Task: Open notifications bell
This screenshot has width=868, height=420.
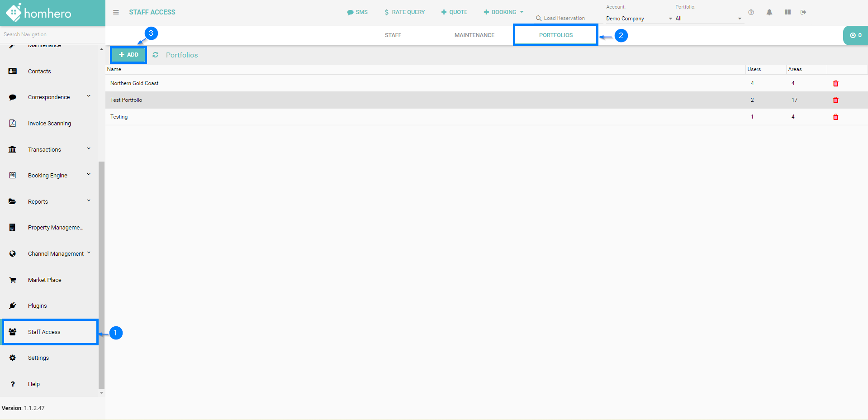Action: tap(769, 12)
